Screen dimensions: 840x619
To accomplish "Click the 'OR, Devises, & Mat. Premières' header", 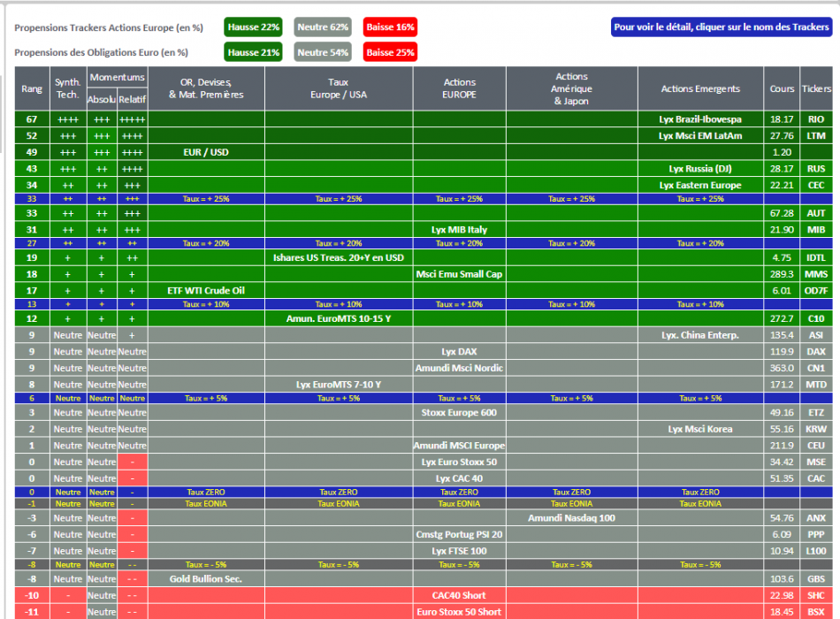I will pos(206,89).
